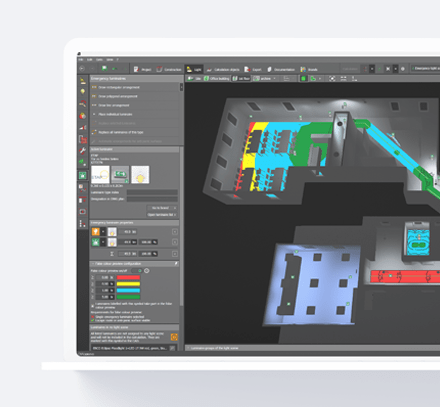Click the cyan false colour swatch
Image resolution: width=440 pixels, height=407 pixels.
pos(128,291)
